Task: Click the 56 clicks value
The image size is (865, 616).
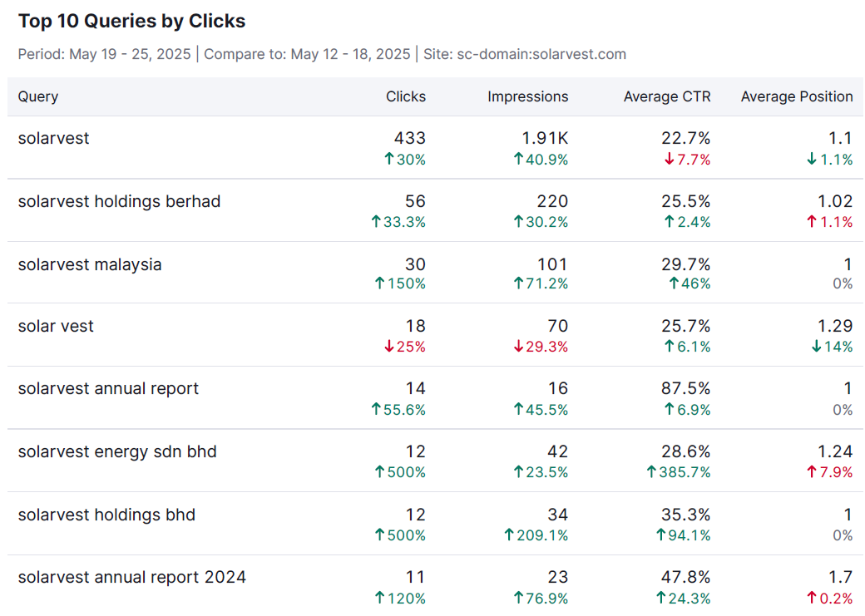Action: coord(415,201)
